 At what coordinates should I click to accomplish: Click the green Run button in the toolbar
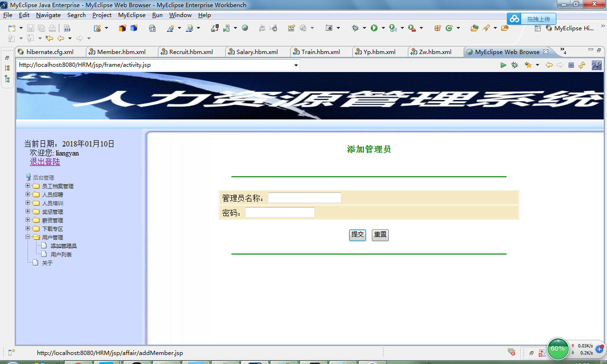pyautogui.click(x=375, y=28)
